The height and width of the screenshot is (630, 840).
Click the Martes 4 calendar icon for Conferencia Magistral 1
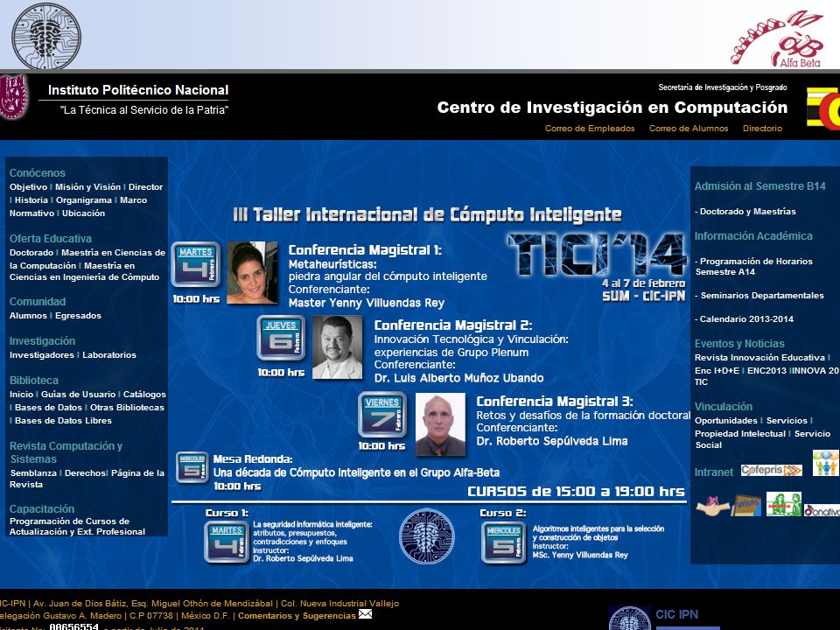click(x=195, y=264)
